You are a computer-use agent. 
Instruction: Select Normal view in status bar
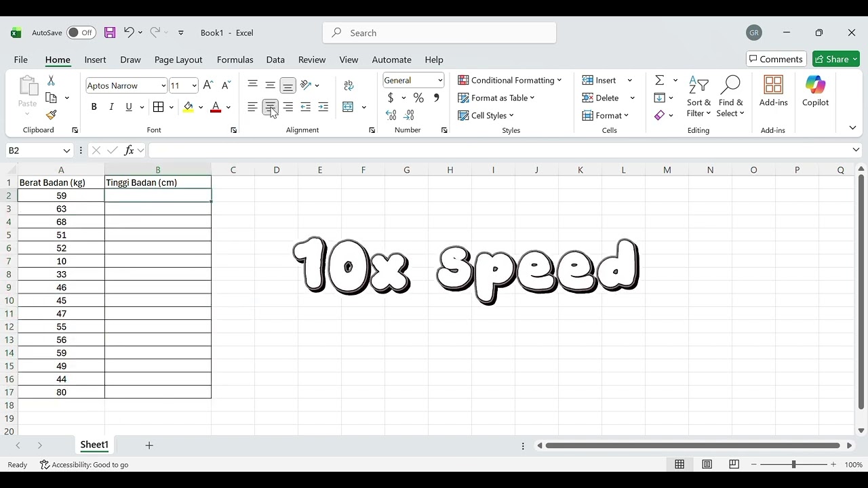pos(679,464)
